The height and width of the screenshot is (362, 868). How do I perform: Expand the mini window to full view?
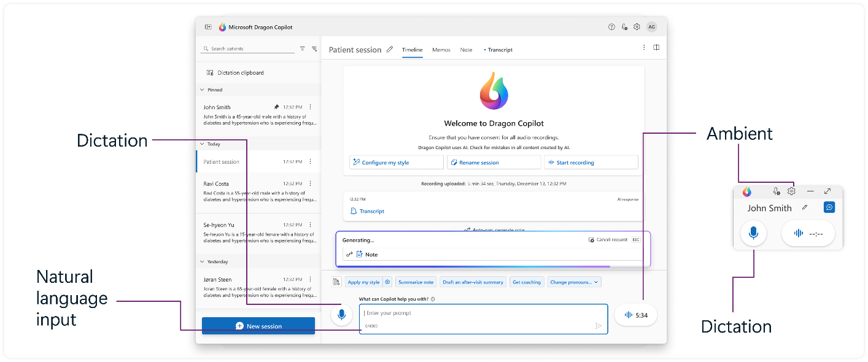pos(827,191)
